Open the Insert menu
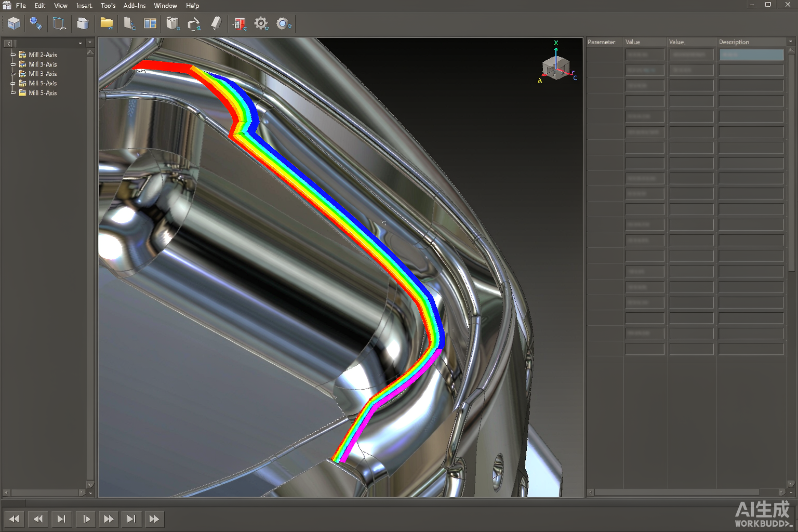This screenshot has width=798, height=532. [x=84, y=6]
